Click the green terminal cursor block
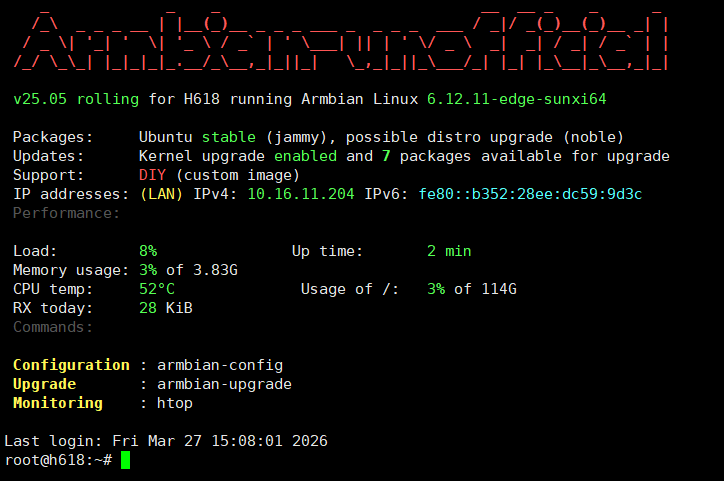Screen dimensions: 724x481 tap(126, 460)
